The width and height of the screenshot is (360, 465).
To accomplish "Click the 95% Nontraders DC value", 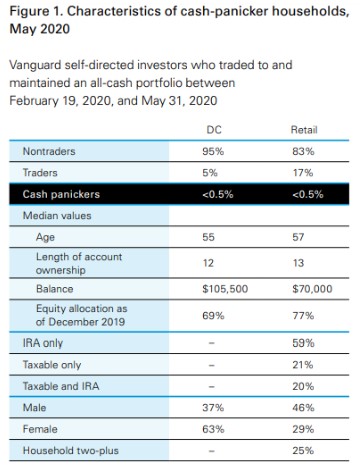I will pos(213,151).
